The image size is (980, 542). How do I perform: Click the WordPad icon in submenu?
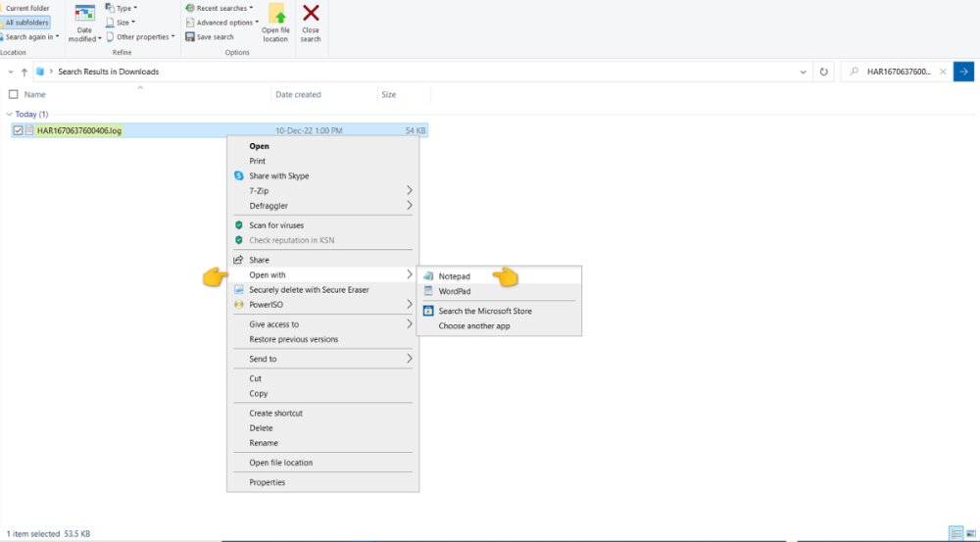[428, 291]
